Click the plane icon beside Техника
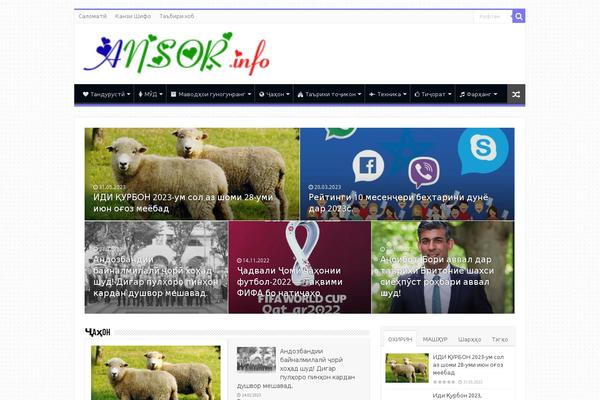The height and width of the screenshot is (400, 600). coord(372,94)
